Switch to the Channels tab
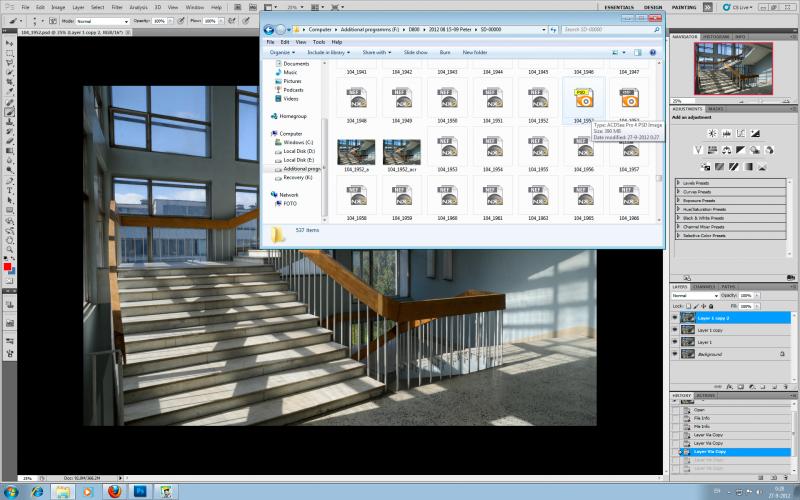800x500 pixels. click(704, 287)
